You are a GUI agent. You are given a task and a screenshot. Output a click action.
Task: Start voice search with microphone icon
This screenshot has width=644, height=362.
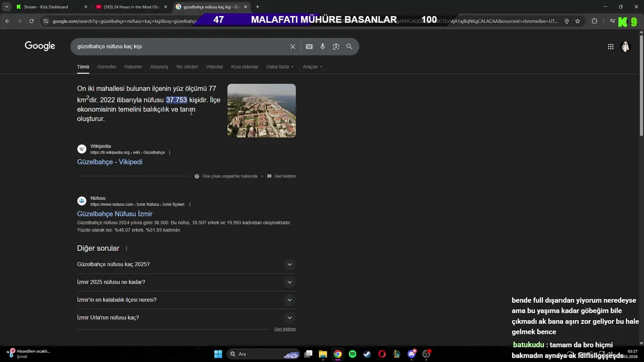tap(323, 46)
